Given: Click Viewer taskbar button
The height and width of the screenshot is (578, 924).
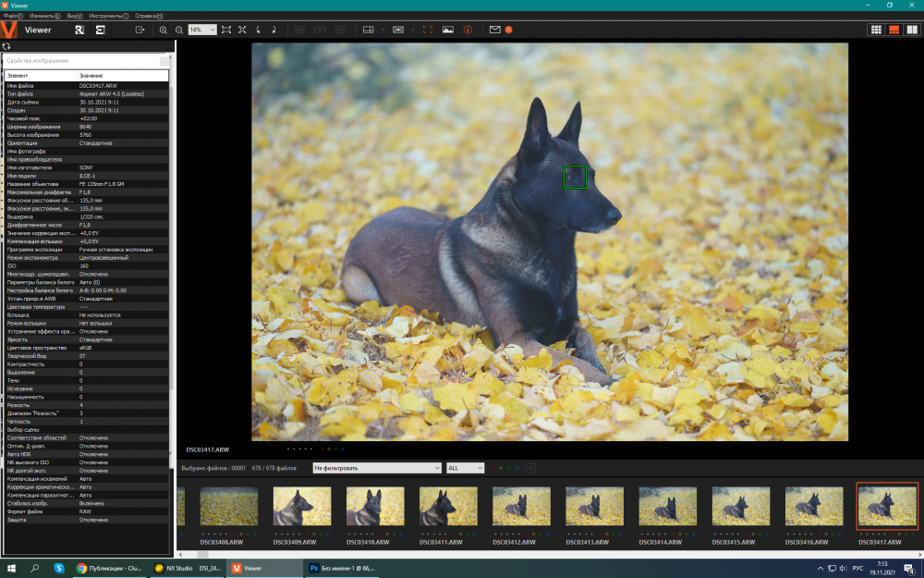Looking at the screenshot, I should (x=265, y=569).
